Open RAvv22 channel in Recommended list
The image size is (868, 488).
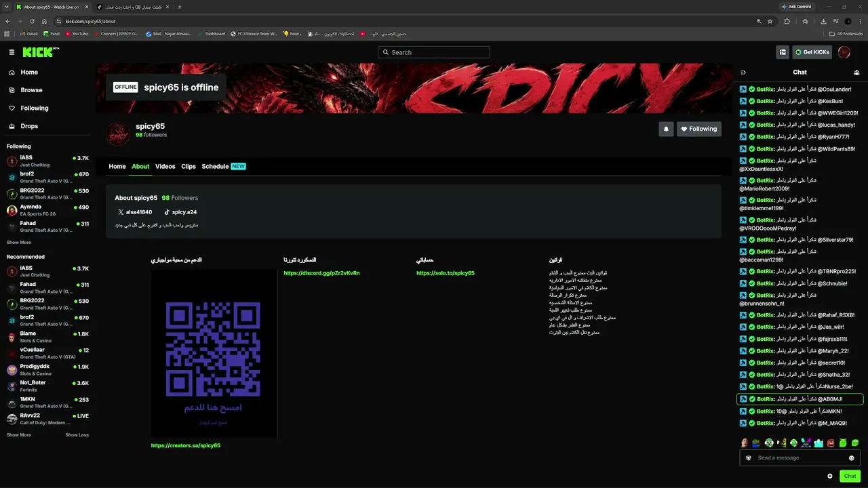[47, 419]
